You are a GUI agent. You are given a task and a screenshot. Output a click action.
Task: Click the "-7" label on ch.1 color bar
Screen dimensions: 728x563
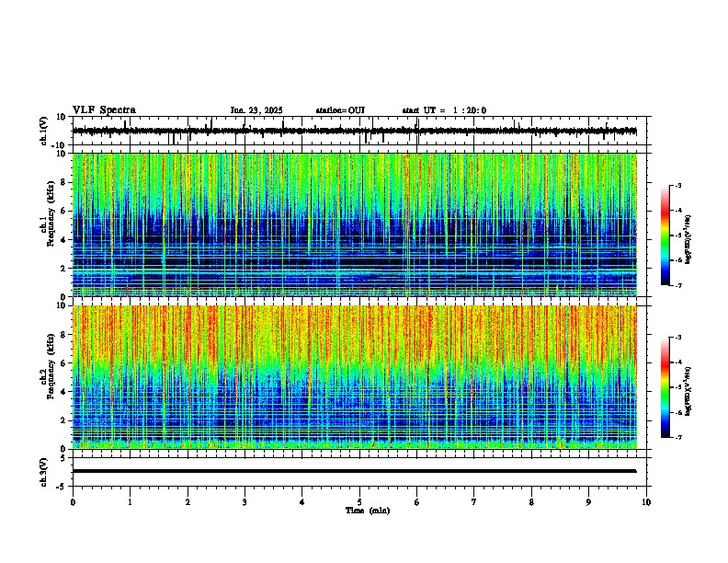(677, 285)
